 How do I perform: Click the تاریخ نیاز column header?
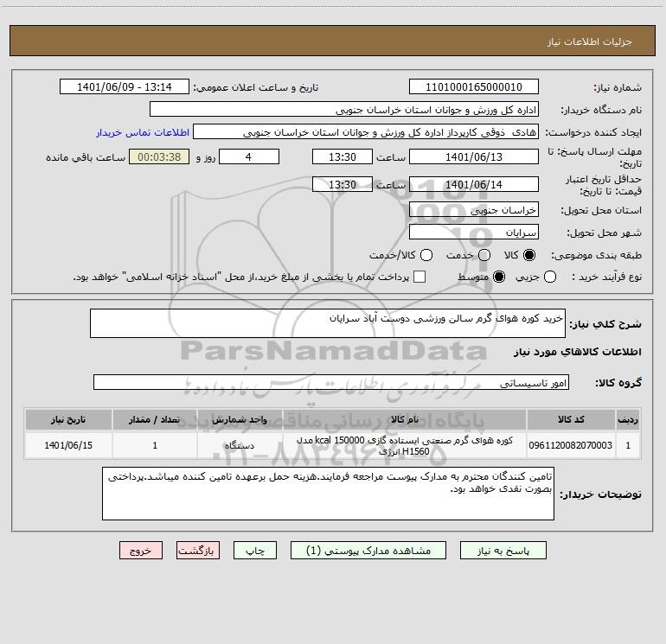tap(68, 419)
